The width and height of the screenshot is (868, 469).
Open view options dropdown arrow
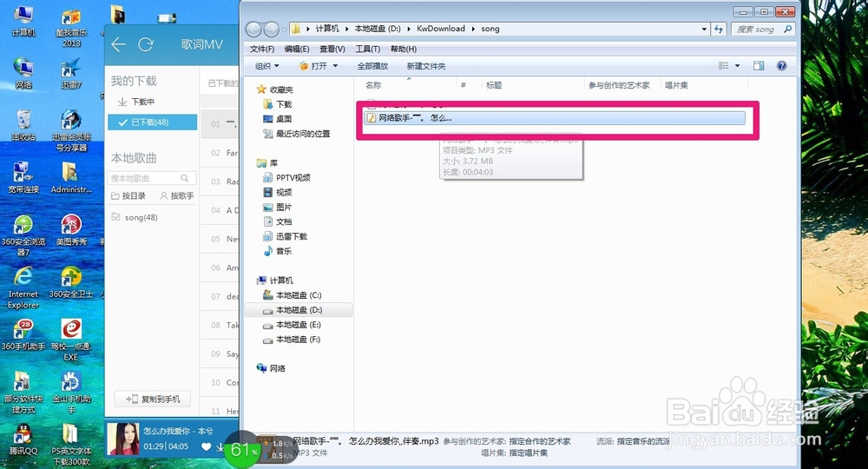point(737,65)
